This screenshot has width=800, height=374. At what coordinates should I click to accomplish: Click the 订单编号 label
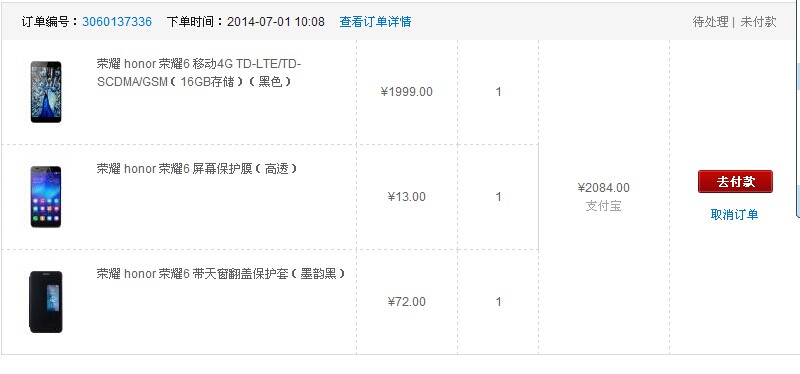(x=51, y=22)
